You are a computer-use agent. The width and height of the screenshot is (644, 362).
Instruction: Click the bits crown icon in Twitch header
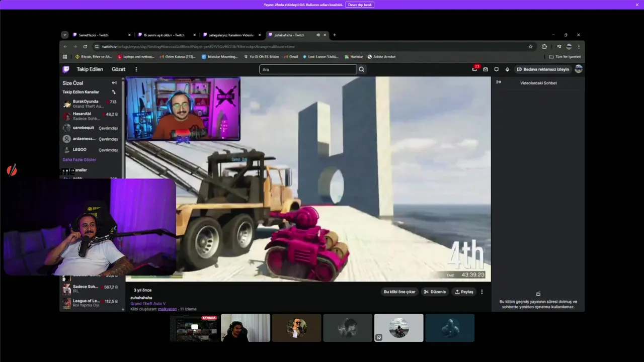pyautogui.click(x=507, y=69)
